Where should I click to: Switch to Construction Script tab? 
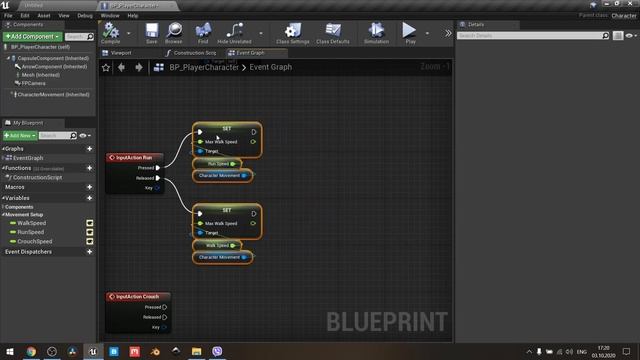(191, 53)
